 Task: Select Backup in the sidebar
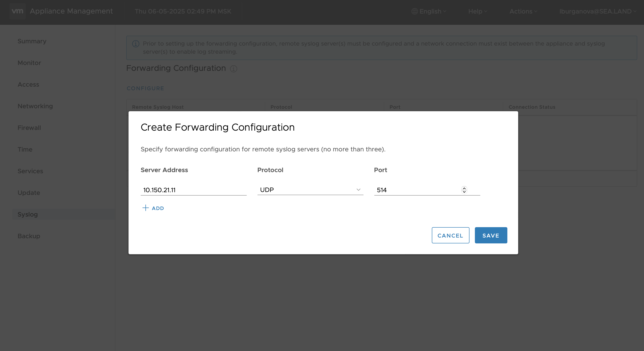[29, 236]
